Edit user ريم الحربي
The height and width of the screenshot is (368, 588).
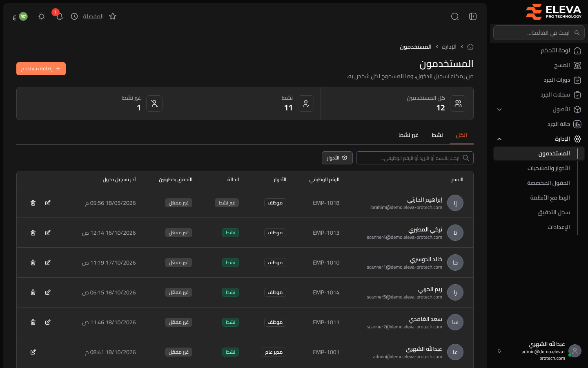(x=48, y=292)
